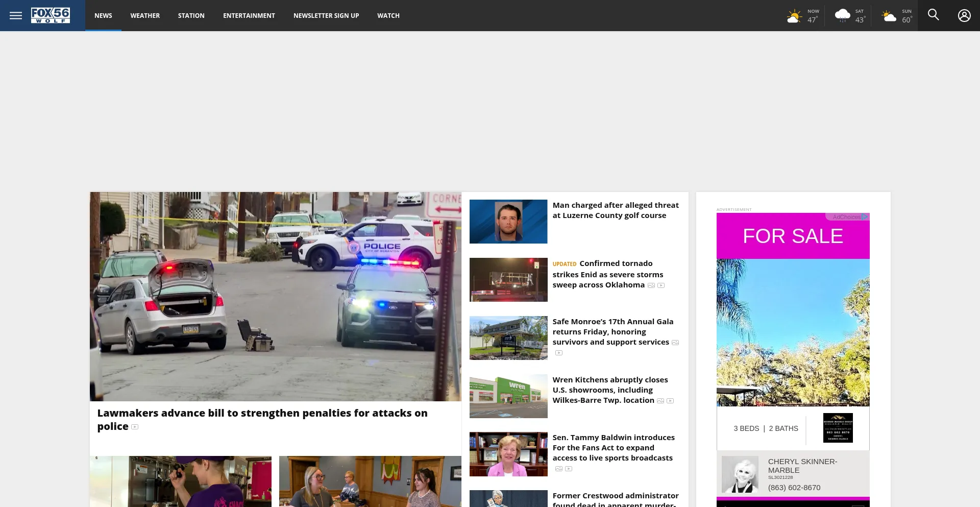Image resolution: width=980 pixels, height=507 pixels.
Task: Click the video icon beside Lawmakers headline
Action: [135, 427]
